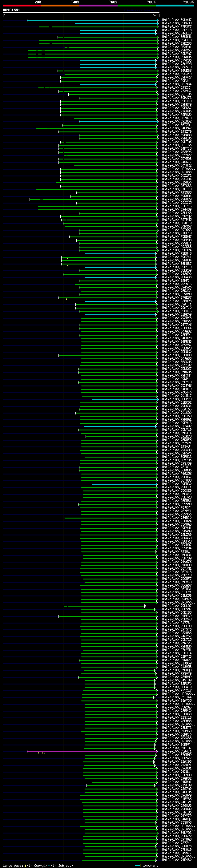Click the Large gaps legend text
Screen dimensions: 197x868
pos(13,865)
